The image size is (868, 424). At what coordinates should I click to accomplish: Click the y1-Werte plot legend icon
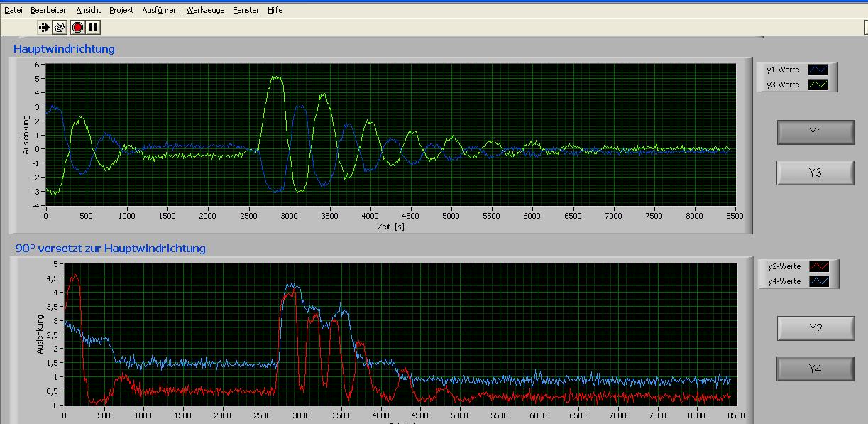tap(818, 70)
